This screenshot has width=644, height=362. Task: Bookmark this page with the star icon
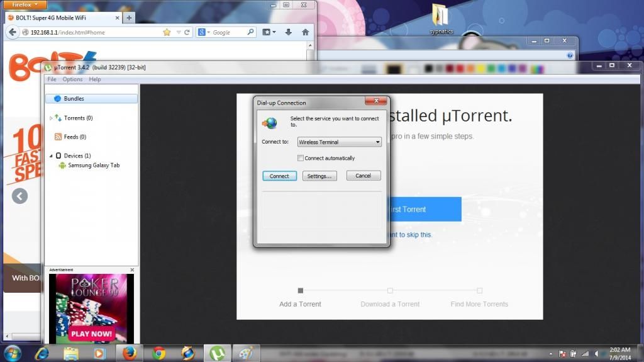(x=167, y=32)
